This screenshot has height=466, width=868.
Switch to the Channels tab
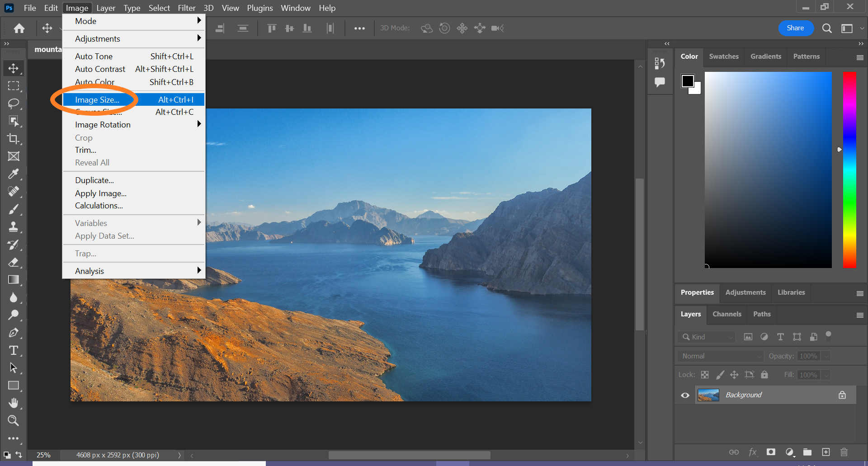[727, 314]
